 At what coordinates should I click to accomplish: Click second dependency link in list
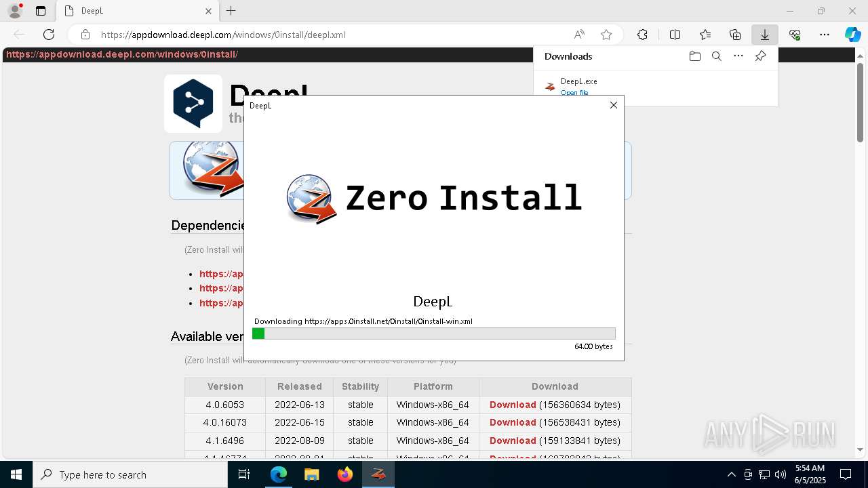pyautogui.click(x=221, y=288)
